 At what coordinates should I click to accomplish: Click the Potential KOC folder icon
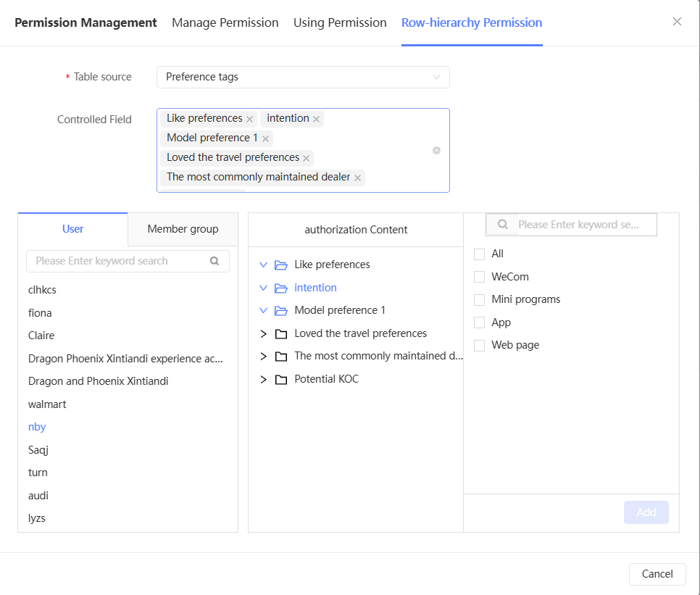pos(281,380)
